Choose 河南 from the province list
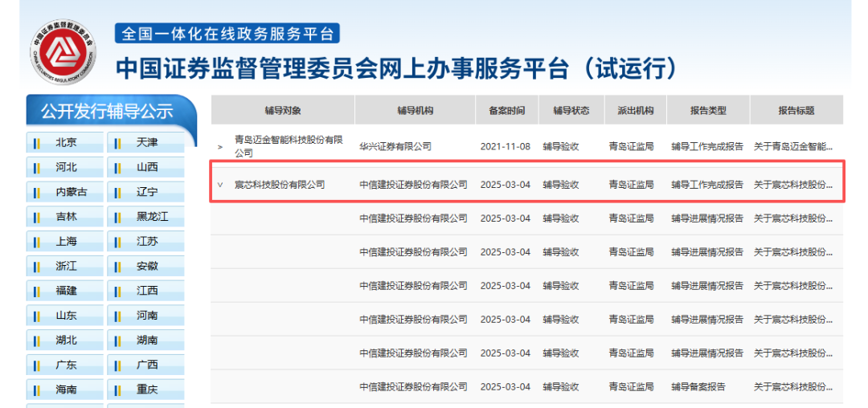Viewport: 868px width, 408px height. [x=145, y=316]
